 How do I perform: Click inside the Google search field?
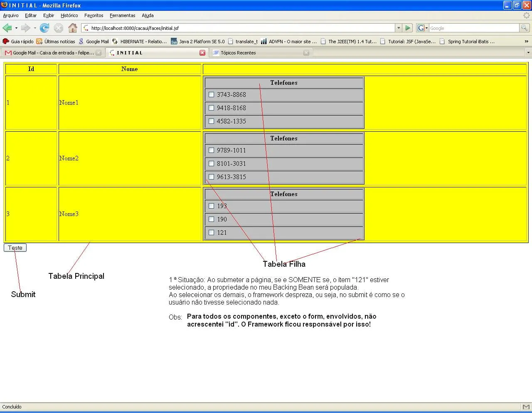coord(473,28)
